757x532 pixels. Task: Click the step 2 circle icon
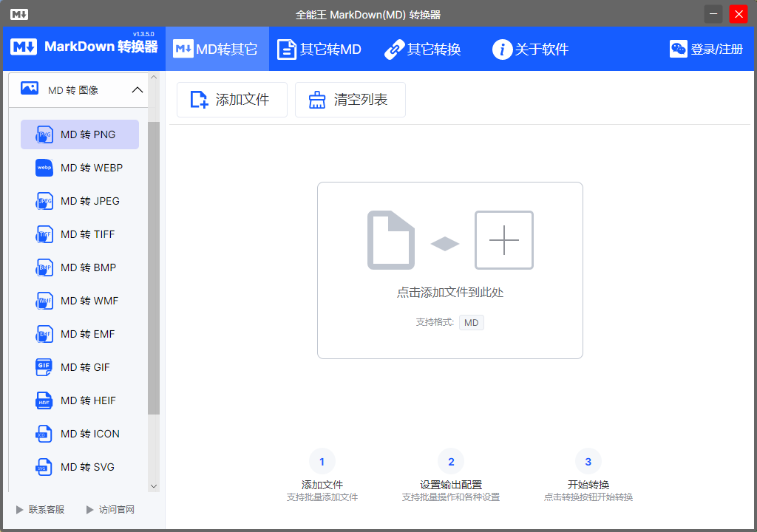pyautogui.click(x=451, y=462)
